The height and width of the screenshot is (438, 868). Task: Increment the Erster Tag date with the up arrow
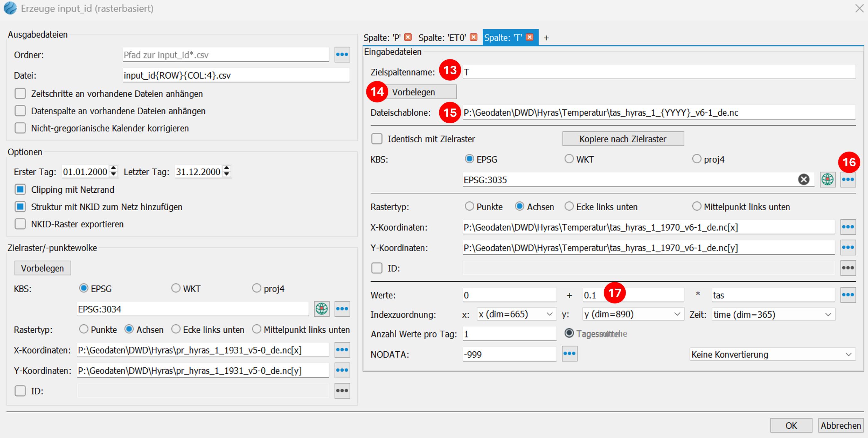pos(114,168)
